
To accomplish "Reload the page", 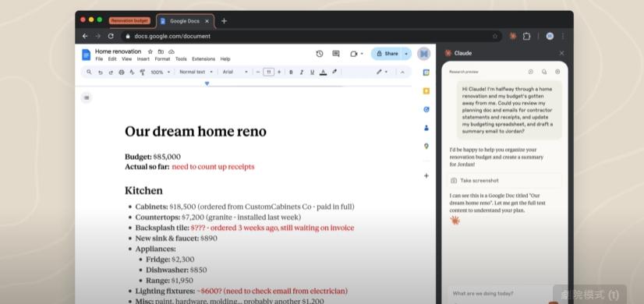I will 111,36.
